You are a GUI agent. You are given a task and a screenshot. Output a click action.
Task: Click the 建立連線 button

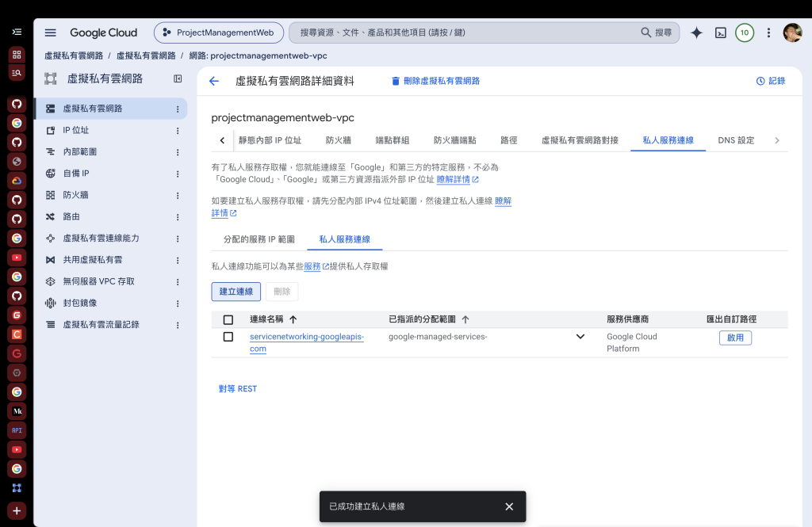pos(236,292)
